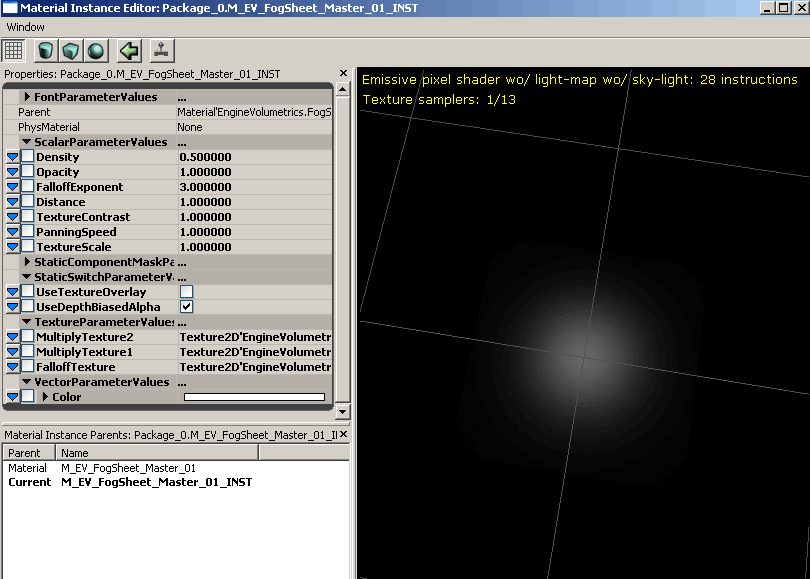Click the FalloffExponent value field 3.000000

[254, 186]
